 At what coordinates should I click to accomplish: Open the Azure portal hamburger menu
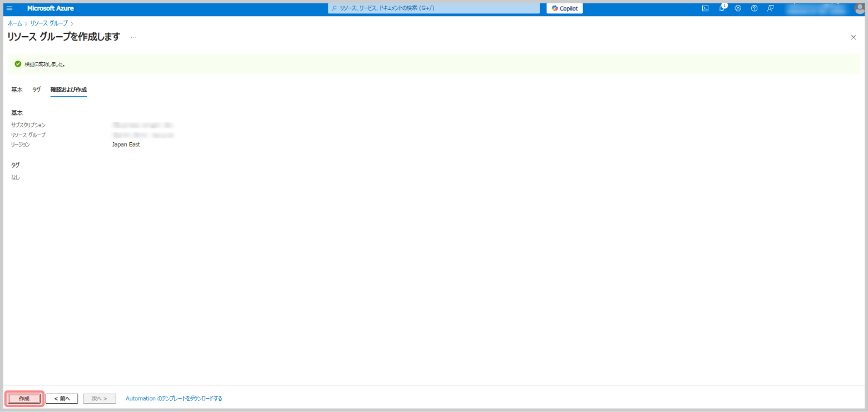pyautogui.click(x=9, y=8)
